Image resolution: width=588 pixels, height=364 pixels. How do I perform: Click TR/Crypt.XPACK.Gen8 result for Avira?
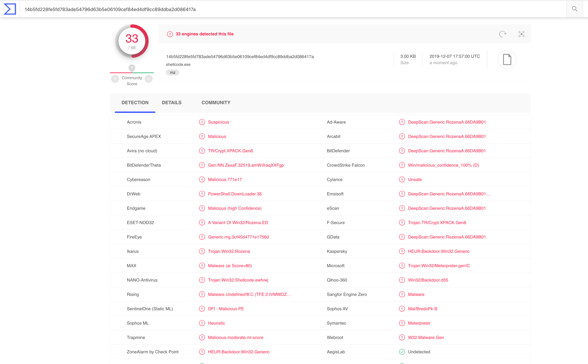pyautogui.click(x=230, y=151)
